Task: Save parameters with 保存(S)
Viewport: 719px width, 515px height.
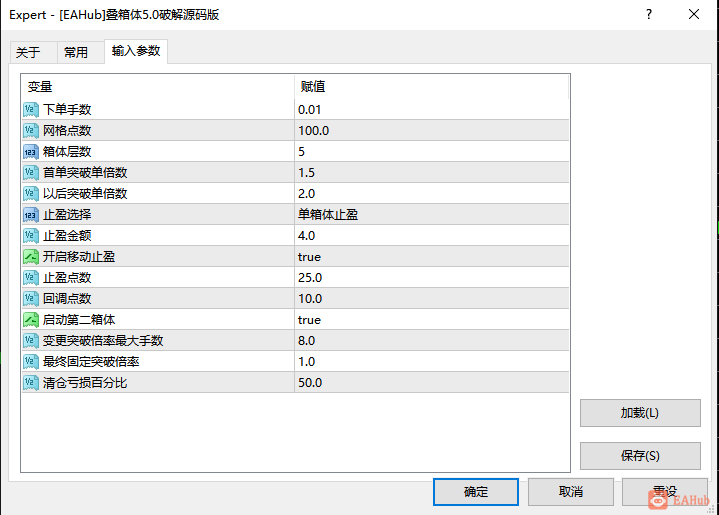Action: point(640,456)
